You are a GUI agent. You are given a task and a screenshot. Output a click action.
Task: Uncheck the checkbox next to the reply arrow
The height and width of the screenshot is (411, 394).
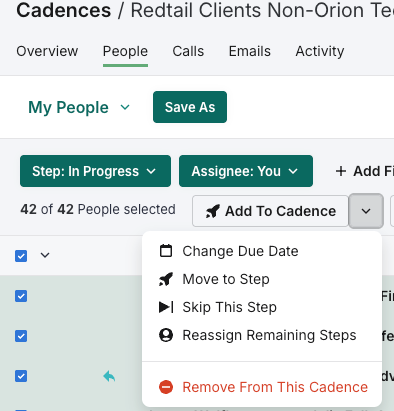click(21, 376)
